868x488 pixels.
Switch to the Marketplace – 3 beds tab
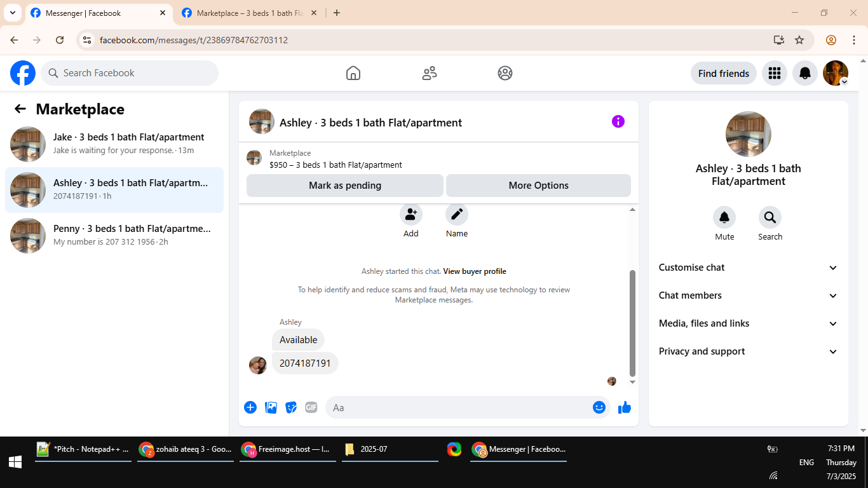pyautogui.click(x=249, y=13)
